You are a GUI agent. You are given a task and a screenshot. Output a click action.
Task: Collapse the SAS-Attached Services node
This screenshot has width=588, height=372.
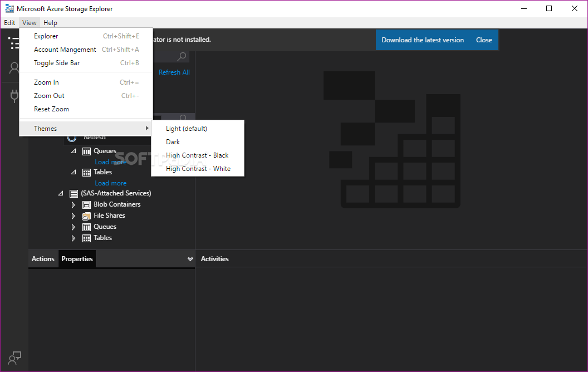tap(61, 193)
